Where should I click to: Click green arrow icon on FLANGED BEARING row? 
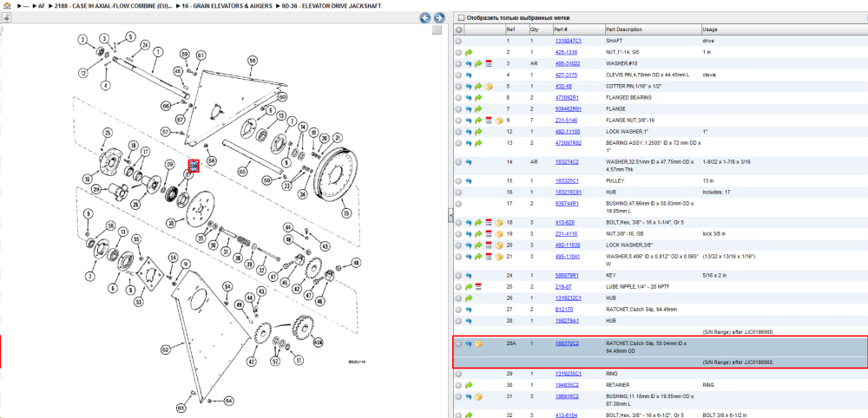(479, 97)
